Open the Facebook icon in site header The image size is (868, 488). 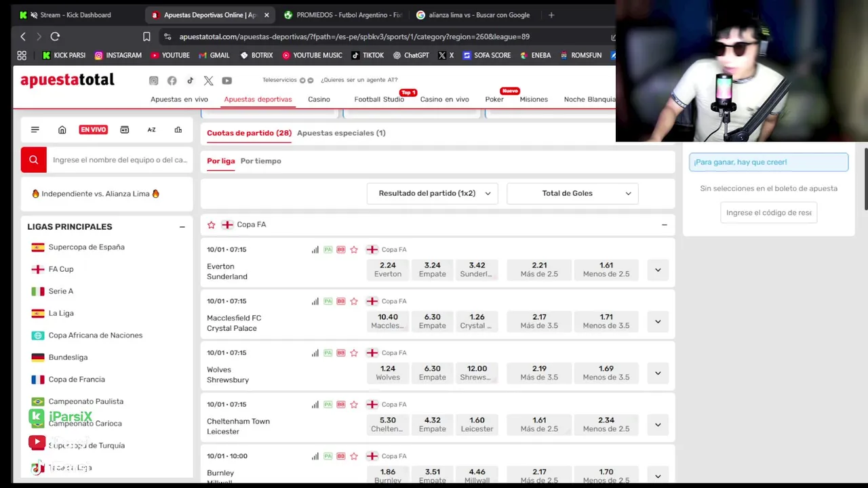click(172, 81)
